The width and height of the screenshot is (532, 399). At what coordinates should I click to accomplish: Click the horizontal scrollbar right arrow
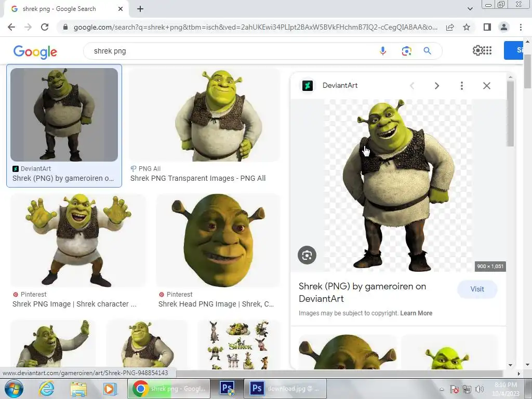click(x=518, y=374)
